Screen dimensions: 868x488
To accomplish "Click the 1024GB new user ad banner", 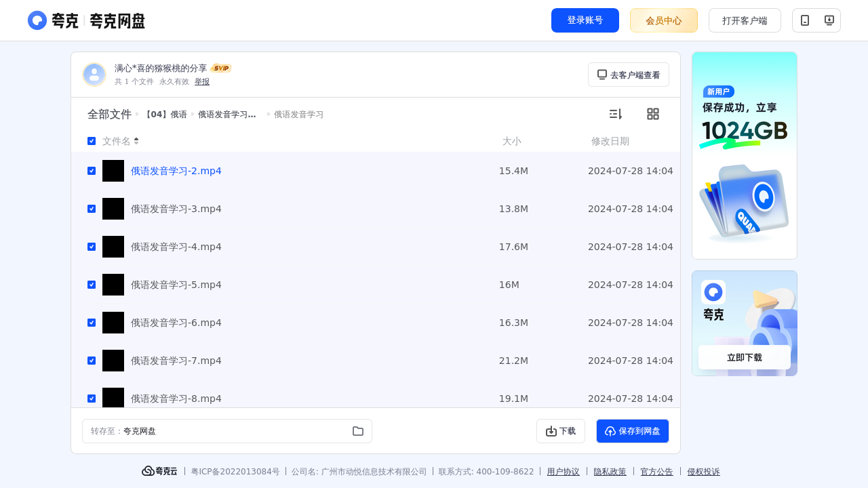I will tap(745, 155).
